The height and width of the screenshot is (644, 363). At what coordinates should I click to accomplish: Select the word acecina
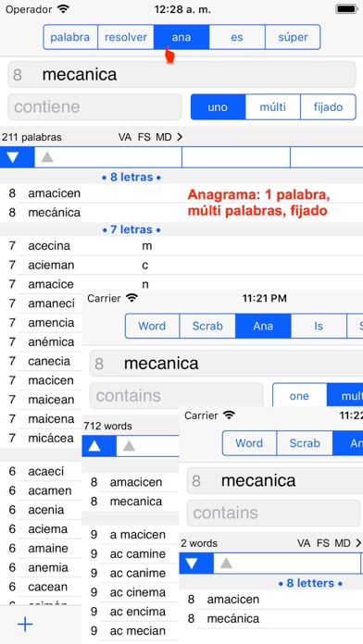(49, 245)
